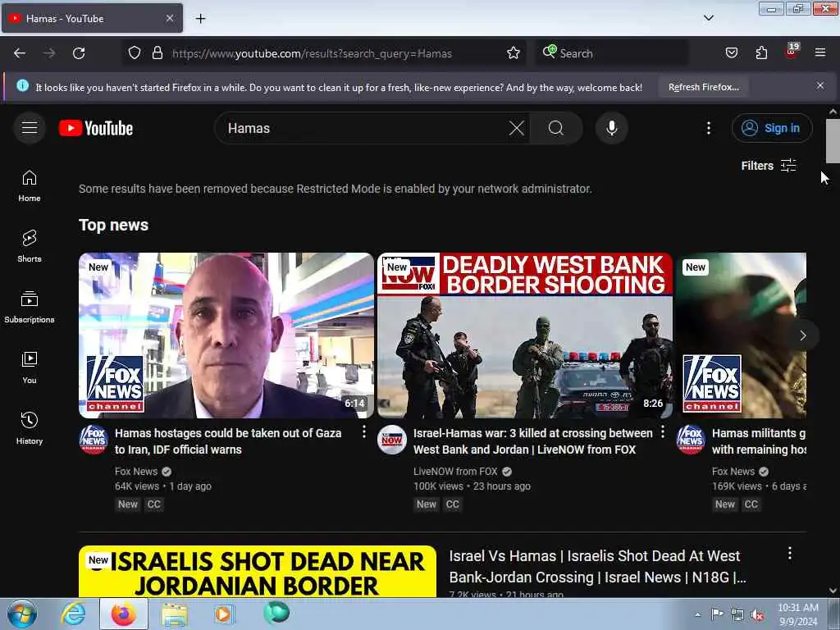This screenshot has width=840, height=630.
Task: Open Fox News channel name link
Action: click(x=136, y=472)
